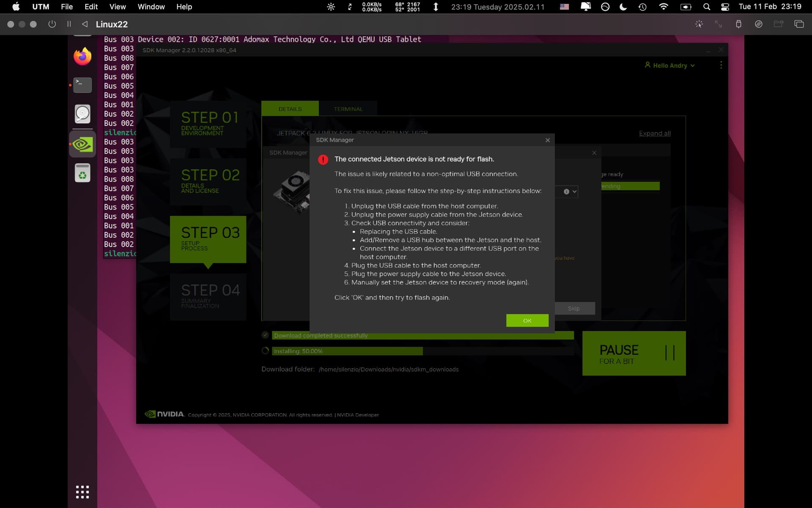Go to STEP 02 Details and License
The width and height of the screenshot is (812, 508).
(208, 182)
